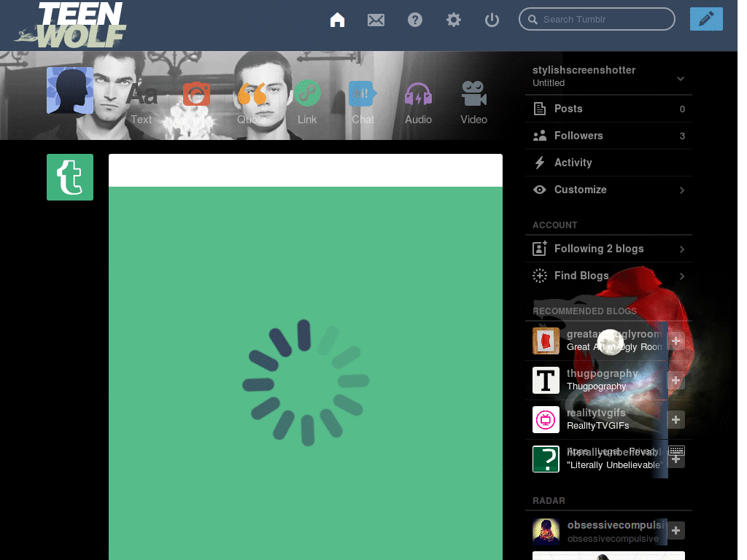Go to the Home dashboard icon

pos(337,20)
